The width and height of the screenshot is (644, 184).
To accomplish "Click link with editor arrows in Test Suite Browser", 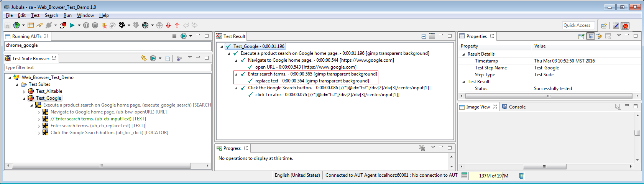I will [x=144, y=58].
